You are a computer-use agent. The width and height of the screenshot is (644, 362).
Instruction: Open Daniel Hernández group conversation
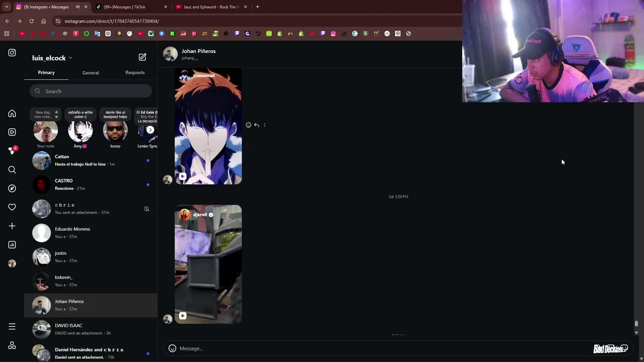tap(91, 353)
